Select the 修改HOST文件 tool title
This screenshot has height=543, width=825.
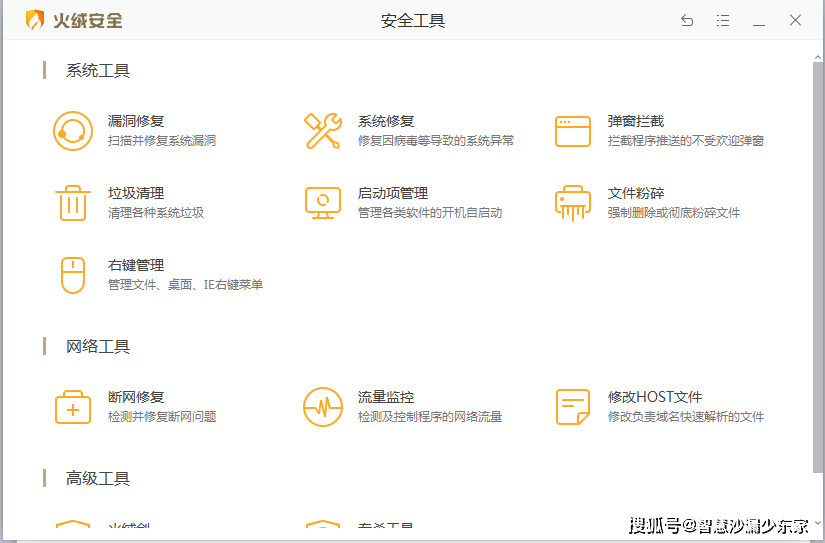[x=655, y=397]
